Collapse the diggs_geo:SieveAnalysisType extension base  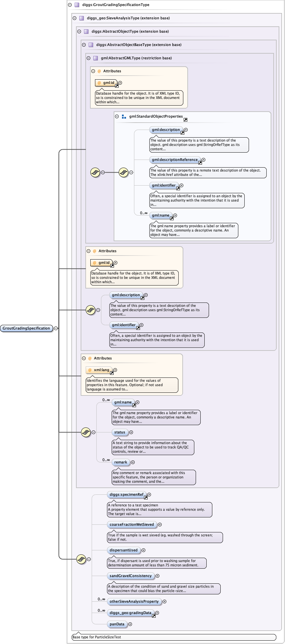tap(74, 18)
